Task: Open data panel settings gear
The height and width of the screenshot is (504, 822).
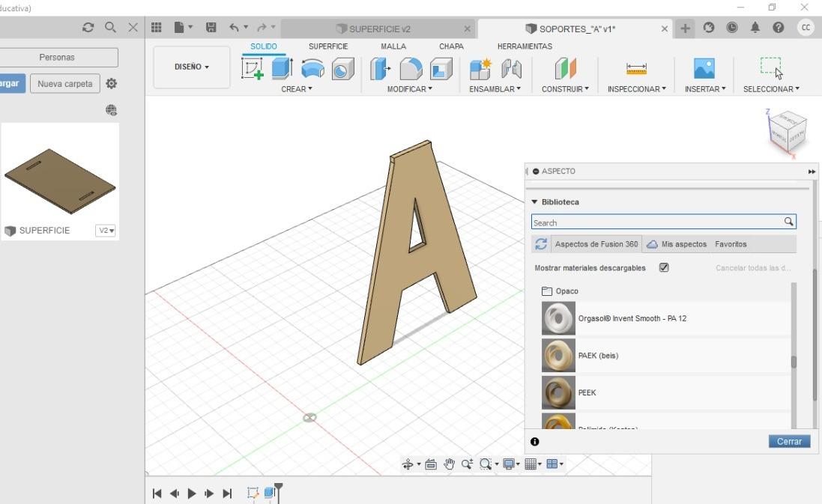Action: [x=111, y=83]
